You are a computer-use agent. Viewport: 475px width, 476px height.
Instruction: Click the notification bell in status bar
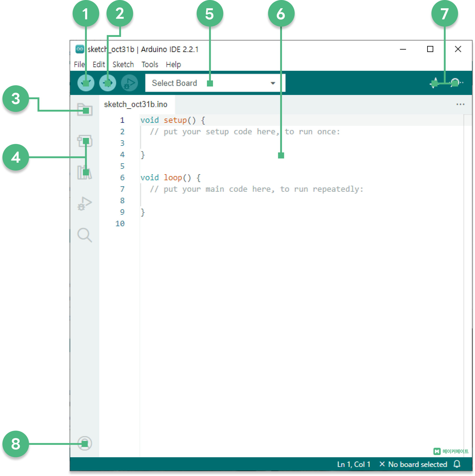point(457,464)
